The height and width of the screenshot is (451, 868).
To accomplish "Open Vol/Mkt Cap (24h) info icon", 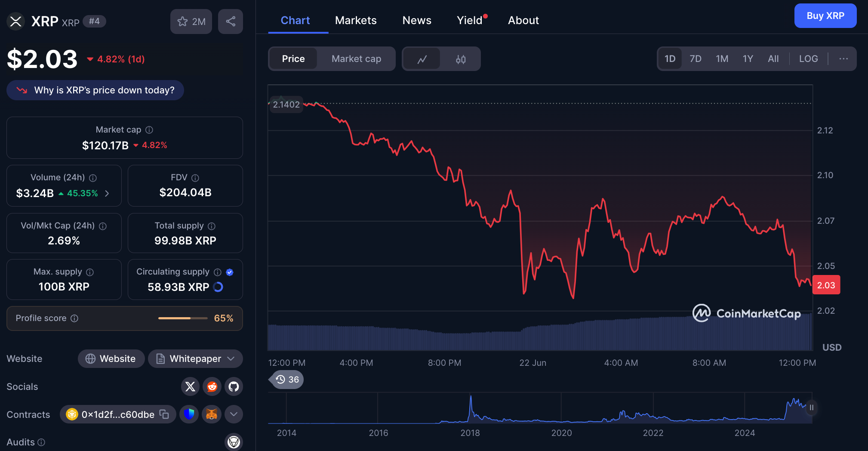I will coord(103,226).
